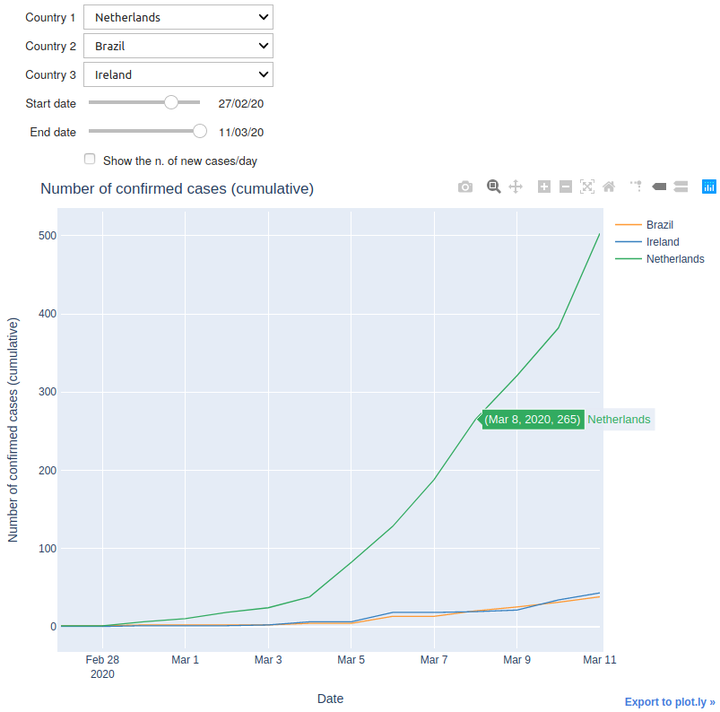
Task: Open the Country 1 Netherlands dropdown
Action: [x=178, y=17]
